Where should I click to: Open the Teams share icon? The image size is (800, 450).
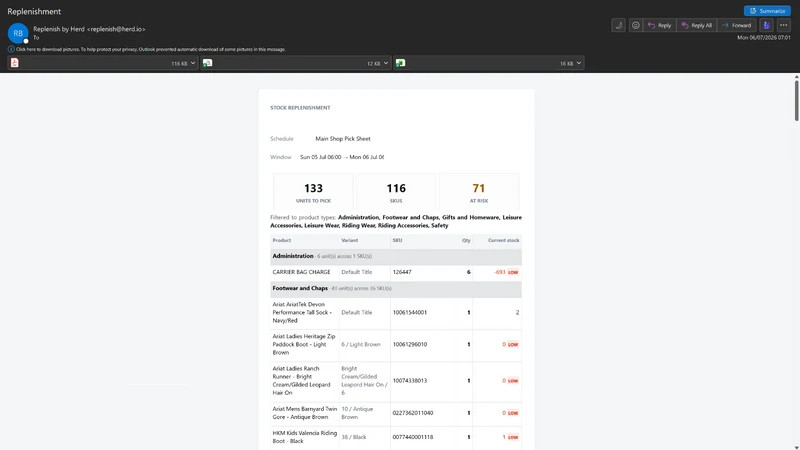pyautogui.click(x=766, y=25)
